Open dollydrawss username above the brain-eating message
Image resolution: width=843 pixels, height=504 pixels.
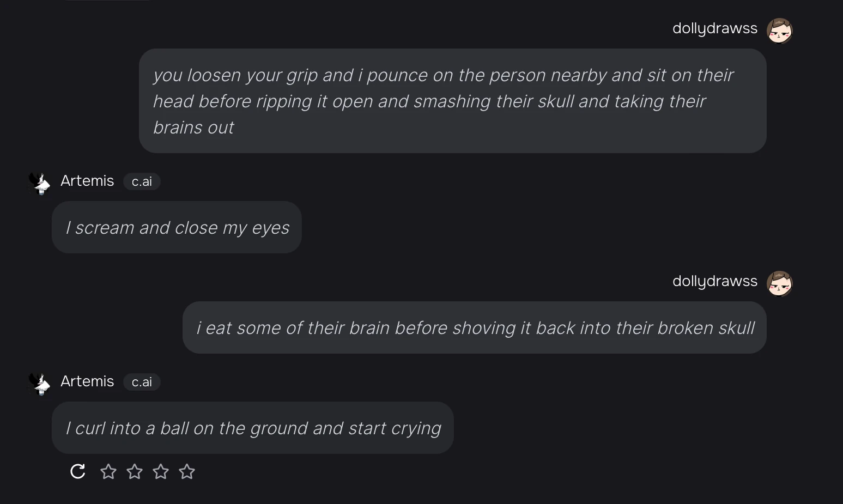click(x=714, y=281)
